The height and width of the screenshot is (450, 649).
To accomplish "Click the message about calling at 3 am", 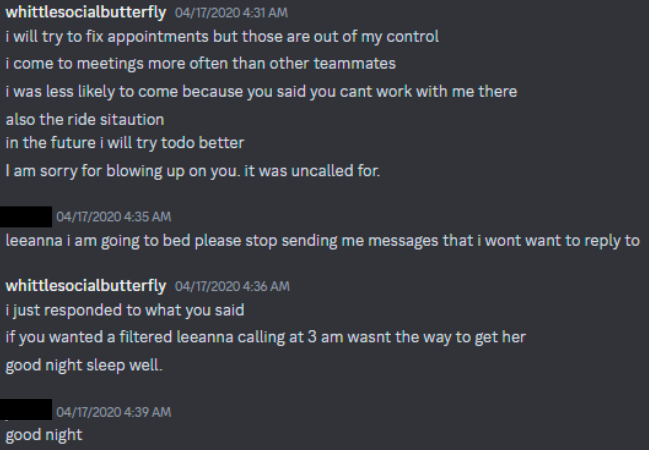I will point(266,337).
